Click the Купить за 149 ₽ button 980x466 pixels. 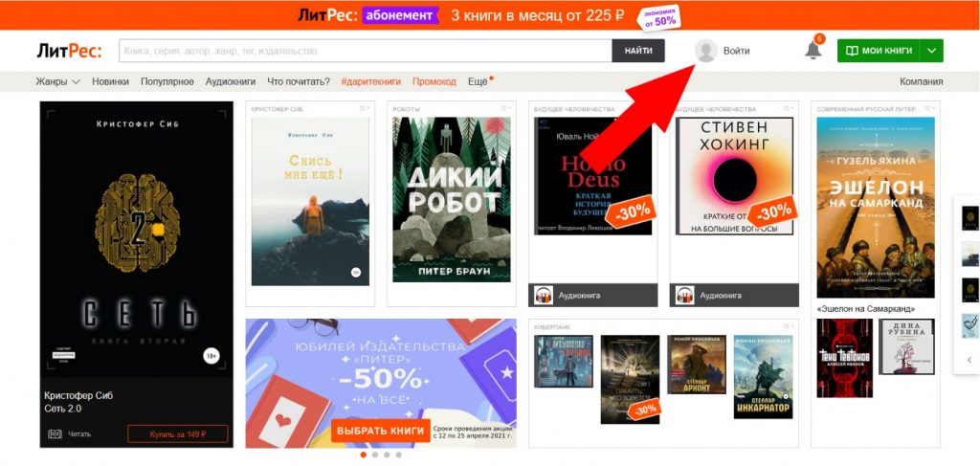[178, 434]
